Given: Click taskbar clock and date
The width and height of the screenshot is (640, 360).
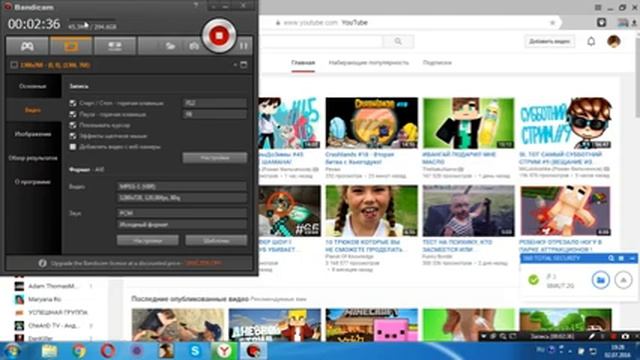Looking at the screenshot, I should tap(618, 351).
